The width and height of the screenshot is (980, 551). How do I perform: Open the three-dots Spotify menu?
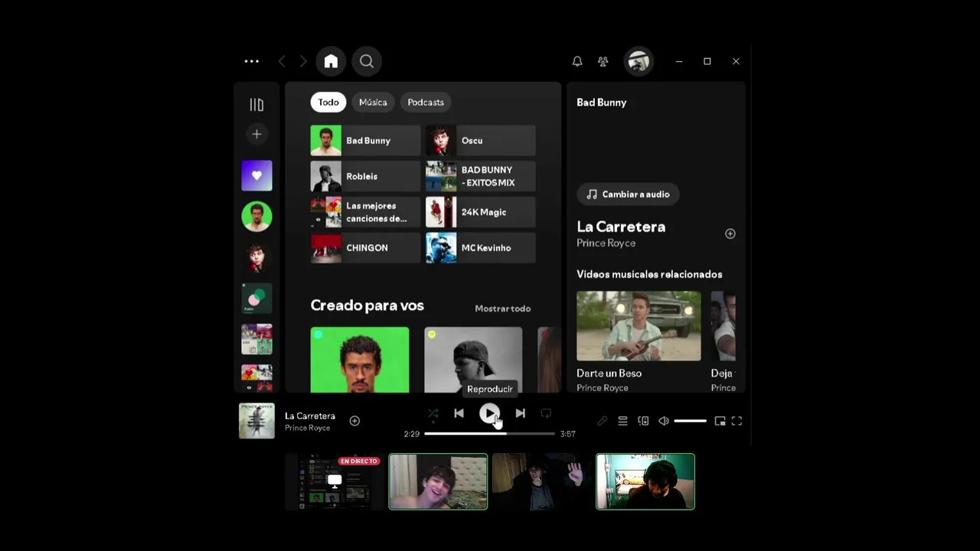[x=251, y=61]
